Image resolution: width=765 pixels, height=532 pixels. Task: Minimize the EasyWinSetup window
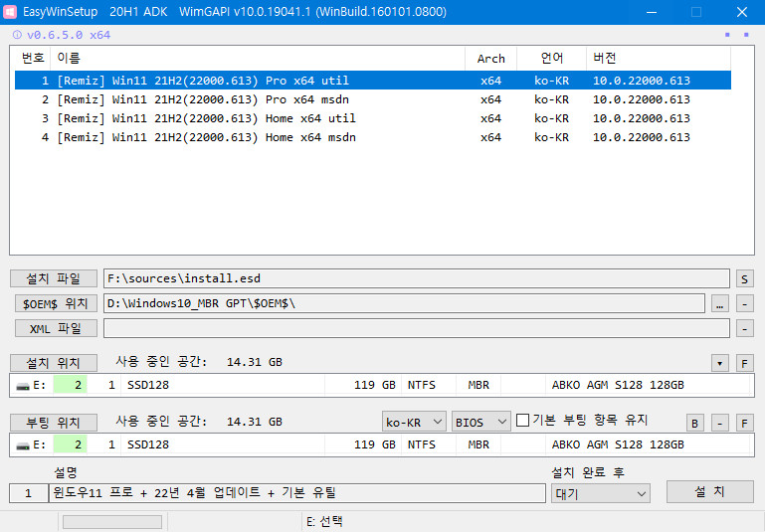(x=652, y=12)
